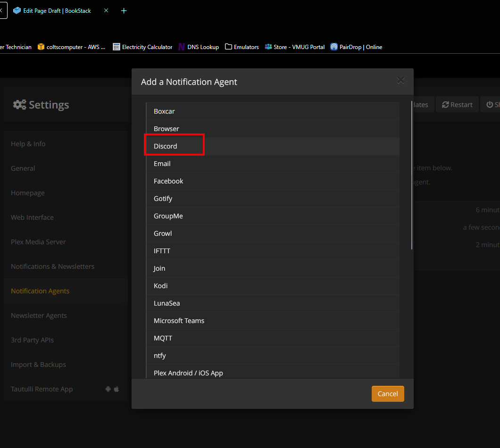
Task: Open the DNS Lookup bookmark
Action: point(199,47)
